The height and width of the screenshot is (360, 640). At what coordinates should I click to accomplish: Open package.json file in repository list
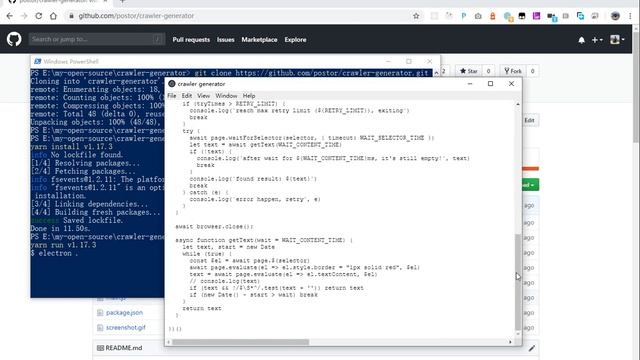124,313
